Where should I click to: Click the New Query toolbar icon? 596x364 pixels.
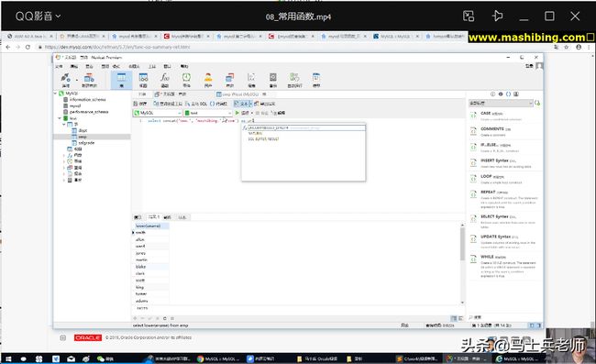(89, 80)
